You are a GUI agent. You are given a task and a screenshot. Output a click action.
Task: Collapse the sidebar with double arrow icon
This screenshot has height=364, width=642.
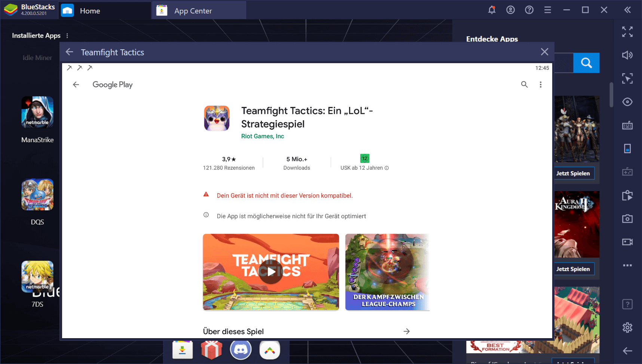coord(627,10)
